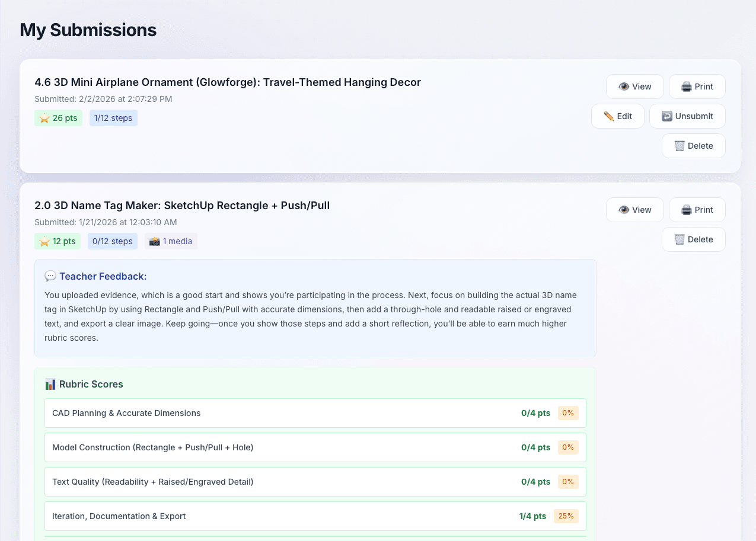Click the speech bubble icon next to Teacher Feedback

click(50, 276)
